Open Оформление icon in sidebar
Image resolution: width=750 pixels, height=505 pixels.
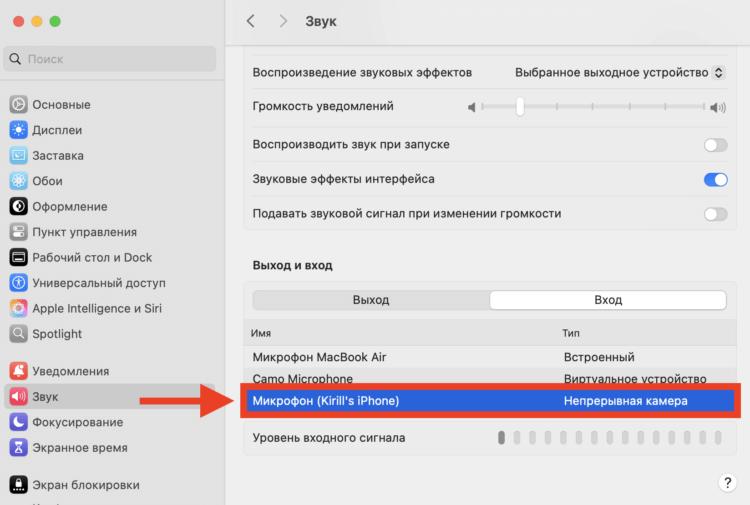(18, 206)
